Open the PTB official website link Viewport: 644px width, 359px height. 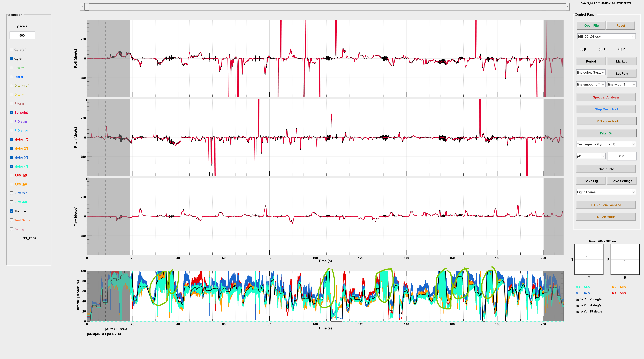point(606,205)
